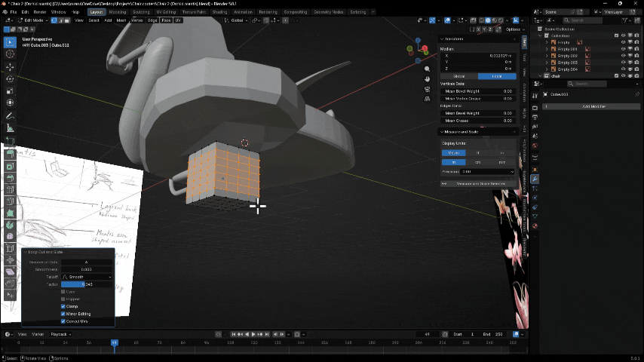The image size is (644, 362).
Task: Collapse the Loop Cut and Slide panel
Action: point(26,252)
